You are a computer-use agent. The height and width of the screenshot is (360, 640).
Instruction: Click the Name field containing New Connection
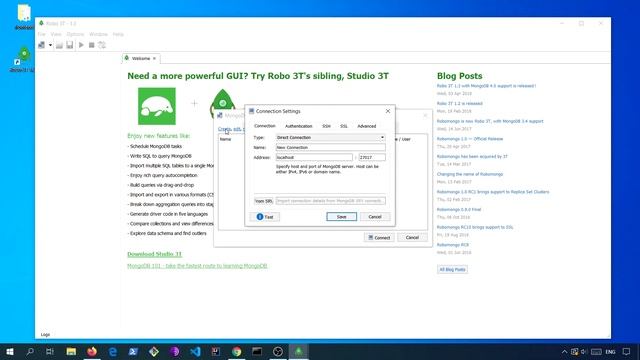click(x=330, y=147)
